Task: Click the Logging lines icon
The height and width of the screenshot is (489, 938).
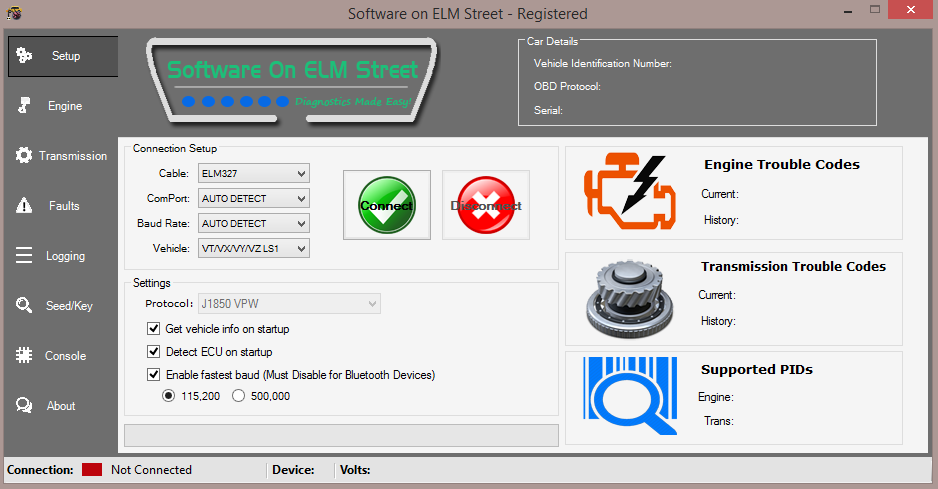Action: point(24,256)
